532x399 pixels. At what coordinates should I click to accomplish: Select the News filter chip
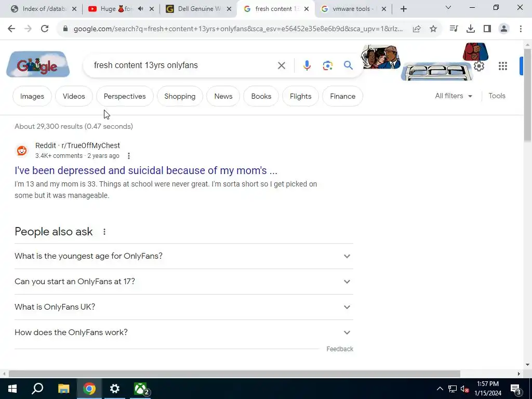(223, 96)
